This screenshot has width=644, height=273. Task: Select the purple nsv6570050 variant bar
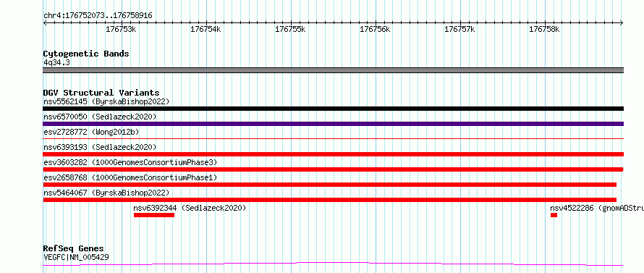point(334,124)
